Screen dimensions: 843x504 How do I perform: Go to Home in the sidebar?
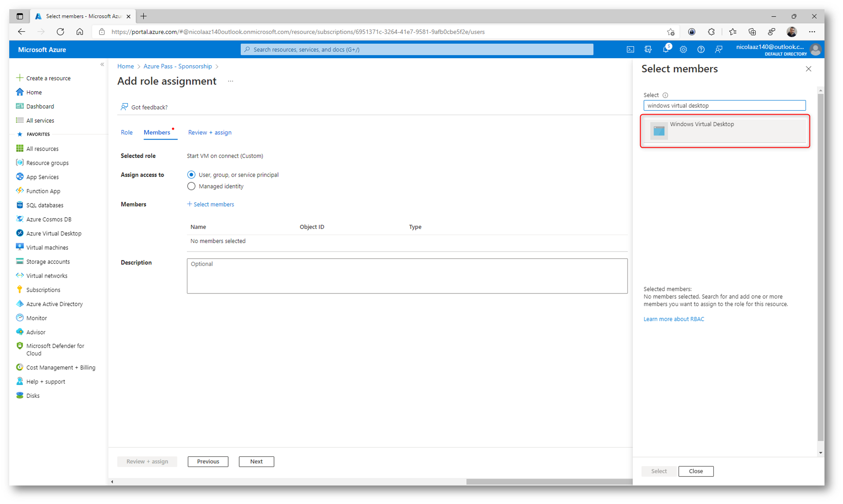coord(34,92)
